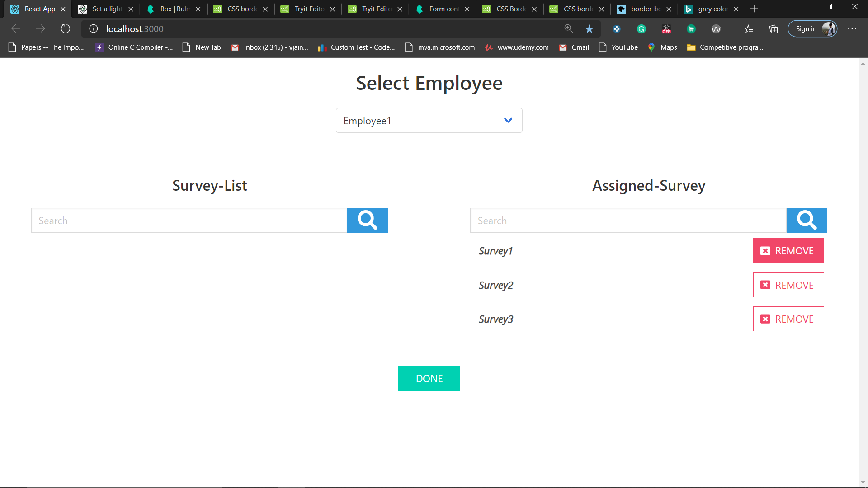The width and height of the screenshot is (868, 488).
Task: Focus the Survey-List search field
Action: (189, 221)
